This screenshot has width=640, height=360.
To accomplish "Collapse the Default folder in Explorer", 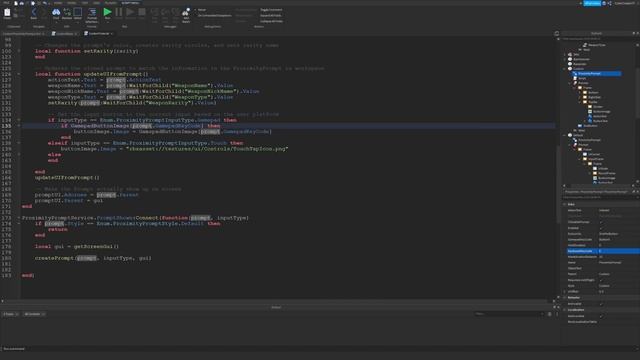I will [x=564, y=135].
